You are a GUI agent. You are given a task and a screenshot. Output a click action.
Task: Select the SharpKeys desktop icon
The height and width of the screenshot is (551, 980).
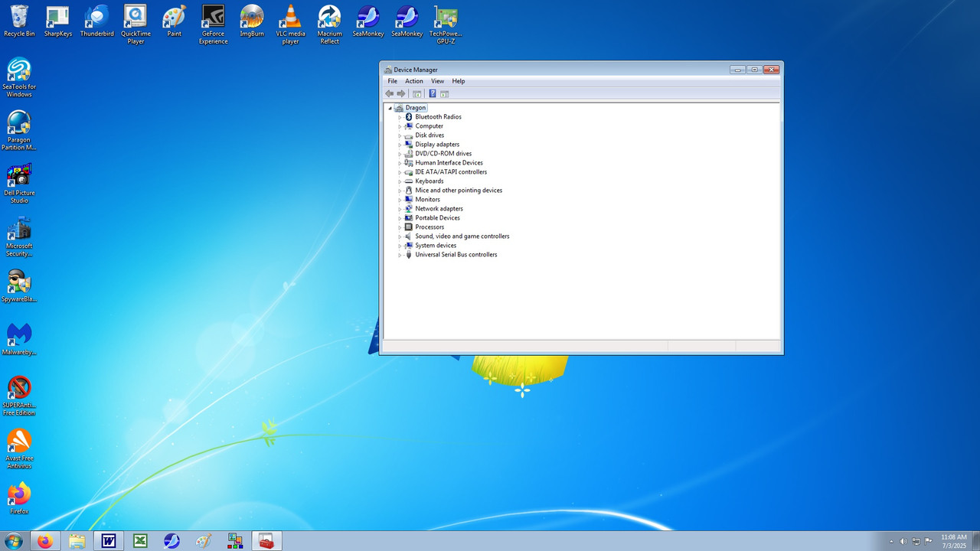pos(58,21)
